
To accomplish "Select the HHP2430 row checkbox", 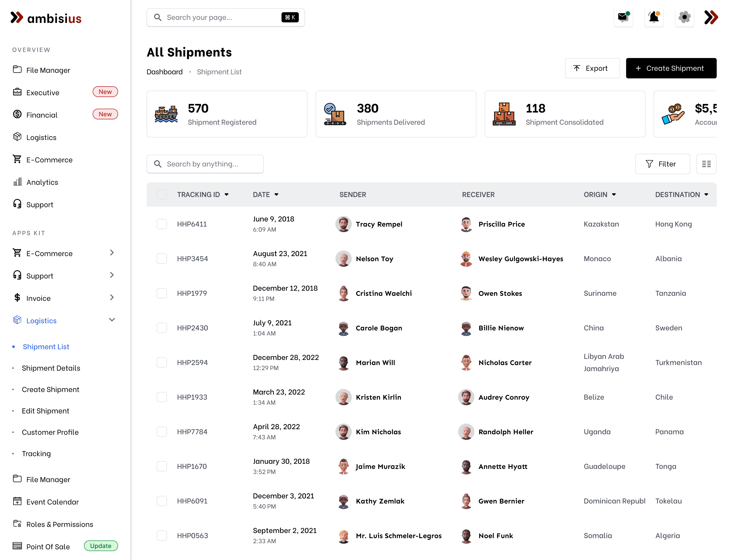I will pyautogui.click(x=162, y=328).
